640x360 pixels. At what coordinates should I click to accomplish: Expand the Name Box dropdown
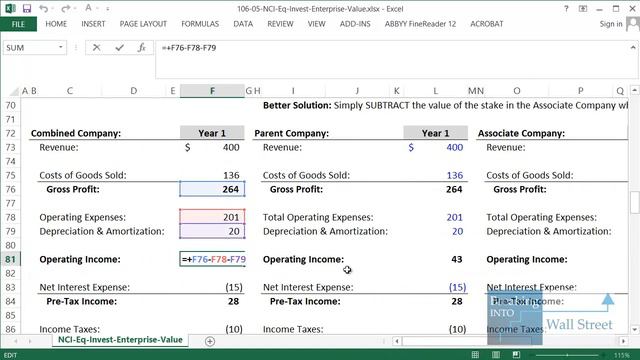coord(60,47)
